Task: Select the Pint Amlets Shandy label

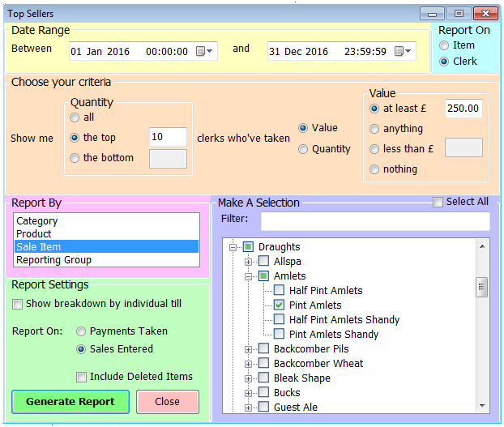Action: (334, 335)
